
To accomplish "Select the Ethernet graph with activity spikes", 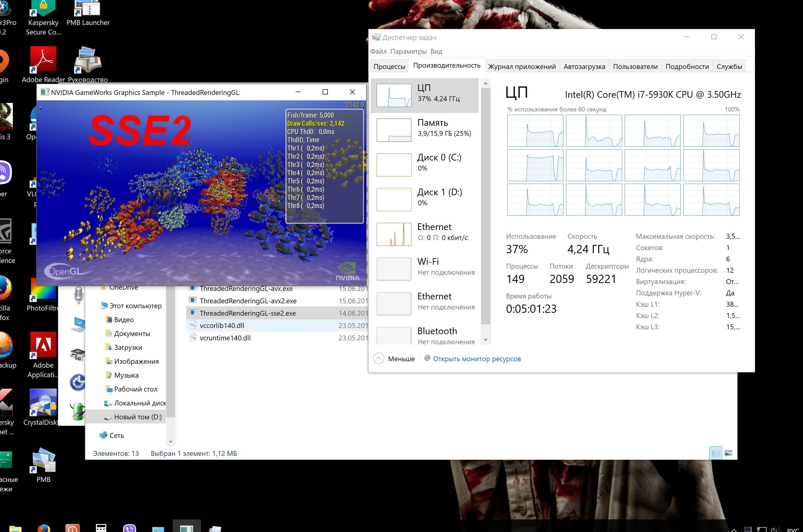I will (x=394, y=234).
